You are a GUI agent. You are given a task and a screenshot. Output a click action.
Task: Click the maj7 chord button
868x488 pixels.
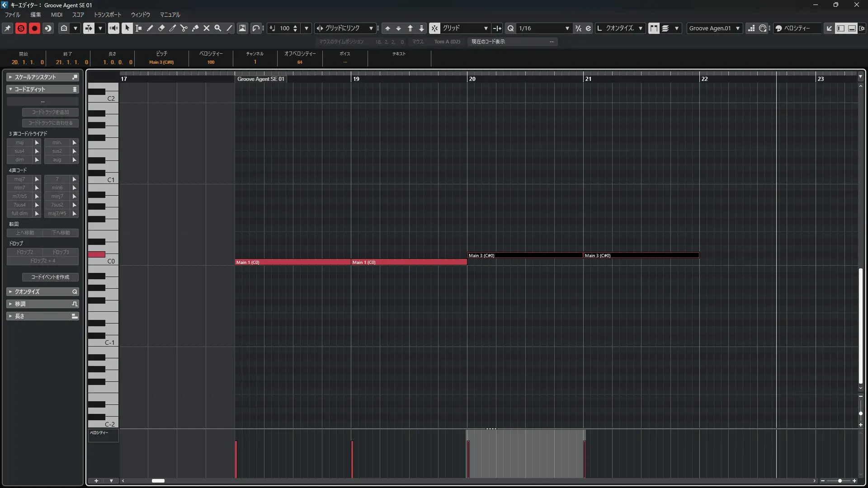click(x=19, y=179)
